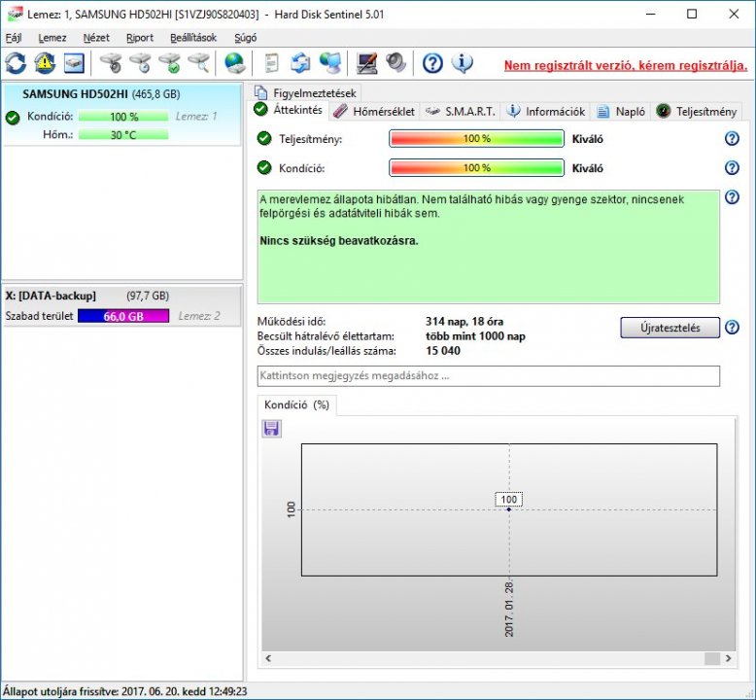Click the comment field Kattintson megjegyzés megadásához
Viewport: 756px width, 700px height.
click(489, 376)
